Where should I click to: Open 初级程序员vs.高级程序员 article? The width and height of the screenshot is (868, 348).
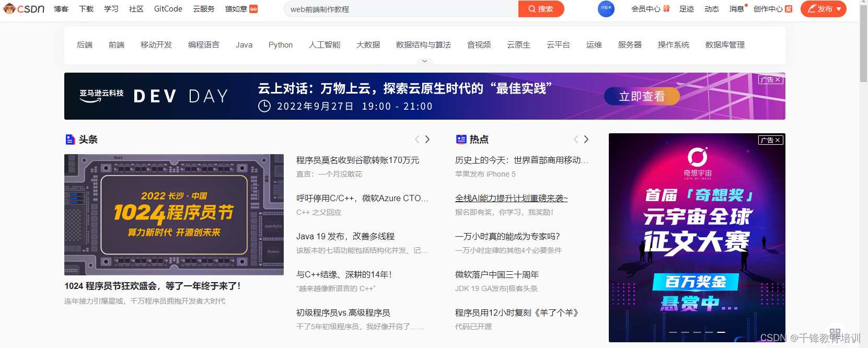343,312
